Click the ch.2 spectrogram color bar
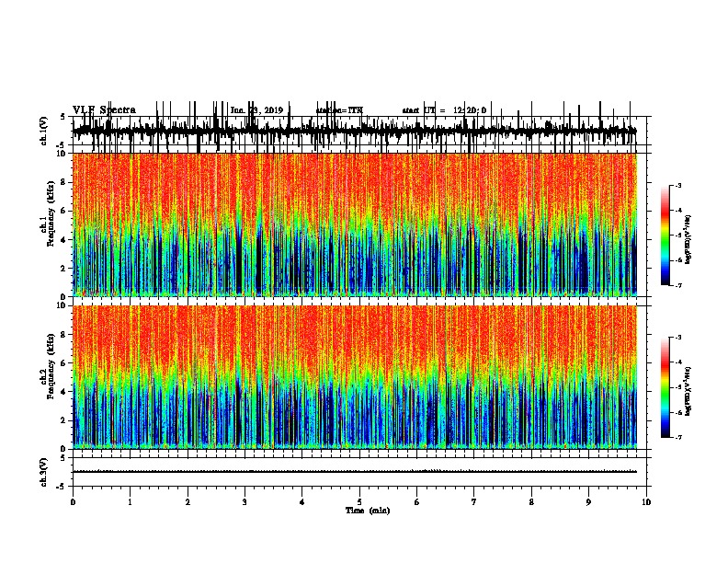Viewport: 728px width, 563px height. 665,387
